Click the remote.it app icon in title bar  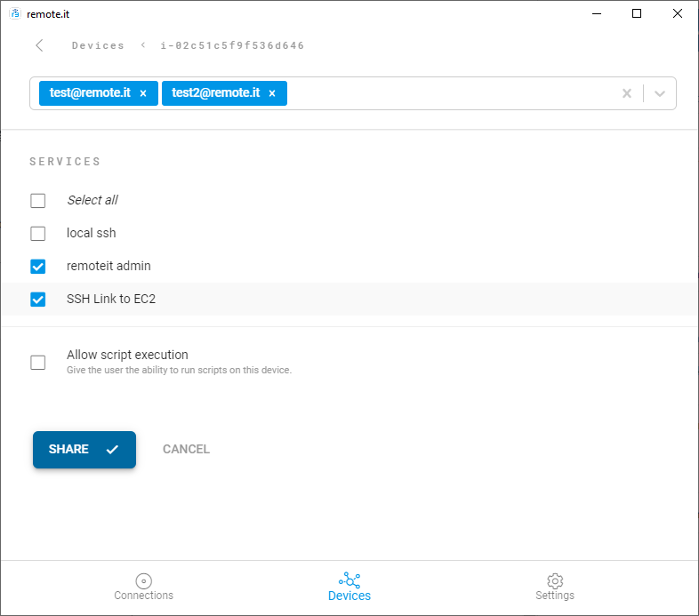click(15, 14)
